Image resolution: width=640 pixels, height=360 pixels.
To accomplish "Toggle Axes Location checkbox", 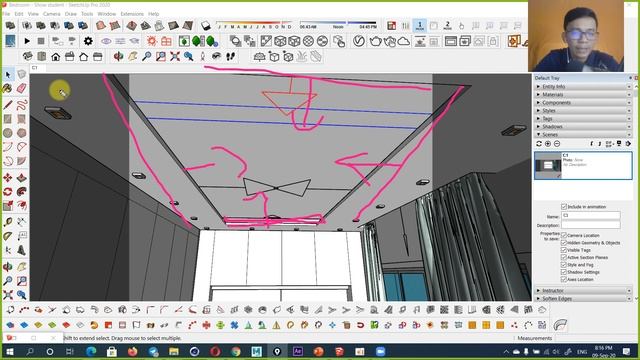I will pyautogui.click(x=564, y=279).
